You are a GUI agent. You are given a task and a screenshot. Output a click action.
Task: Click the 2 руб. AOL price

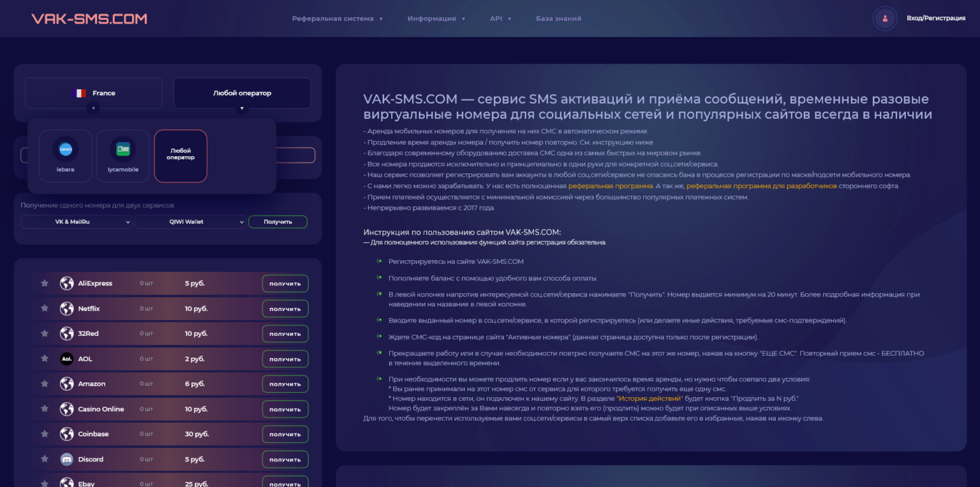194,359
